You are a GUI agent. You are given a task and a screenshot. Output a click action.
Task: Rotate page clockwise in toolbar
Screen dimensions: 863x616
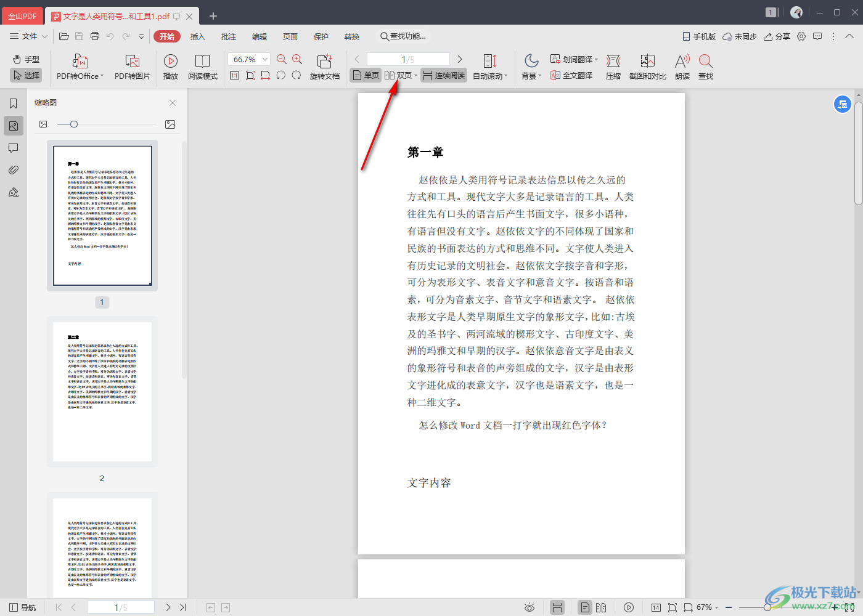click(x=297, y=75)
